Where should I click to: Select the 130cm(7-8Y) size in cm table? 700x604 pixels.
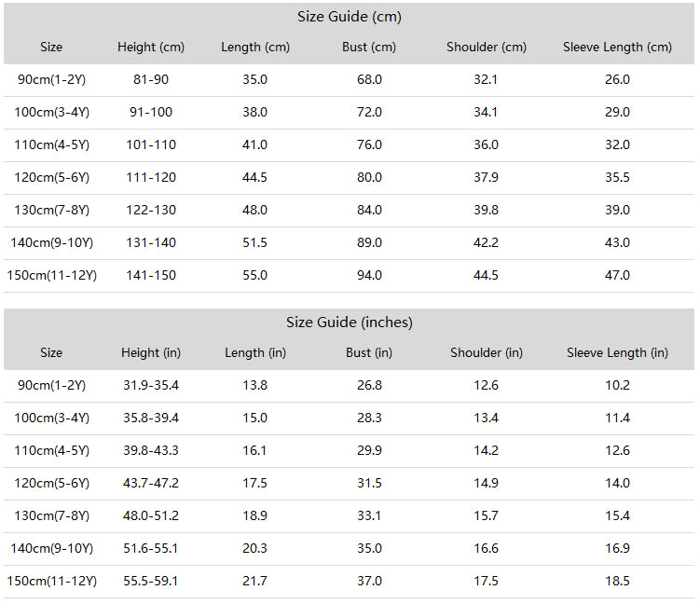tap(52, 211)
